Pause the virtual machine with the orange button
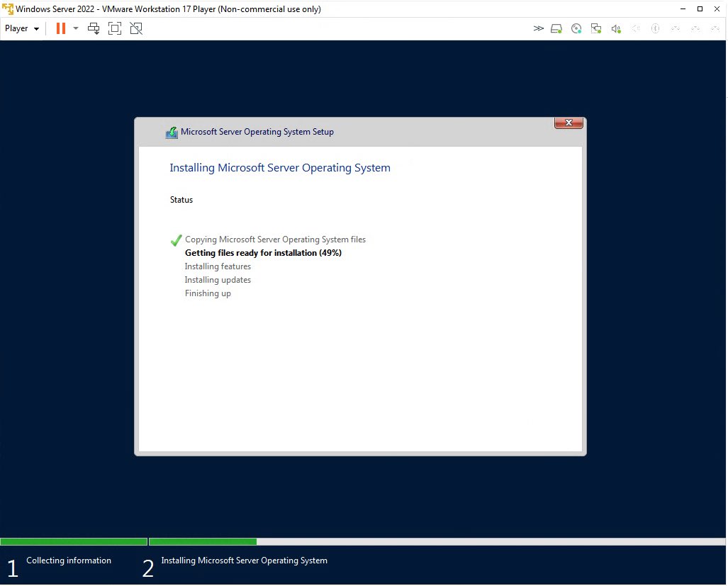The height and width of the screenshot is (586, 728). (61, 28)
